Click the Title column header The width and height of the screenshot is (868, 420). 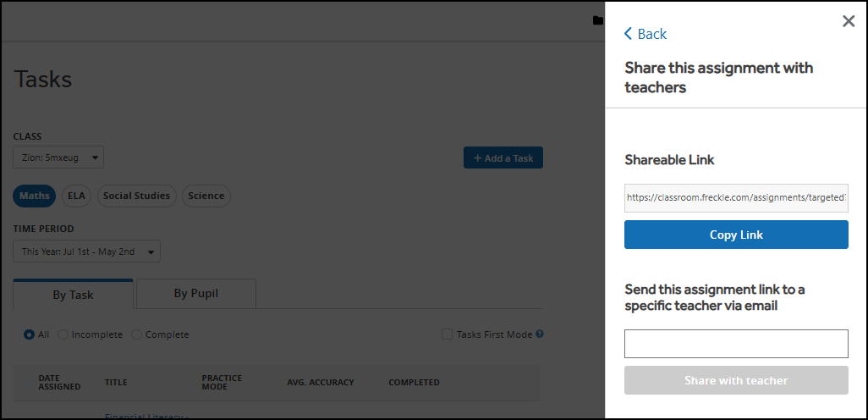pyautogui.click(x=116, y=383)
